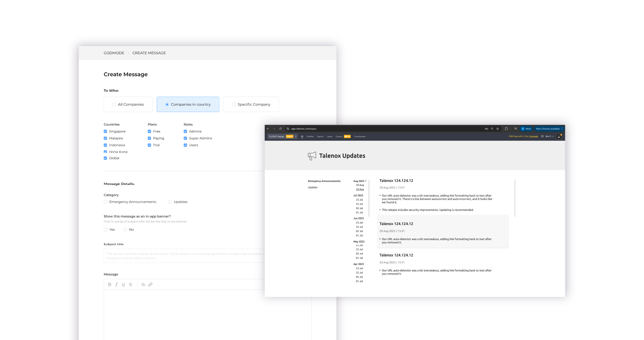Open the Leave menu in Talenox navbar
Image resolution: width=644 pixels, height=340 pixels.
330,137
